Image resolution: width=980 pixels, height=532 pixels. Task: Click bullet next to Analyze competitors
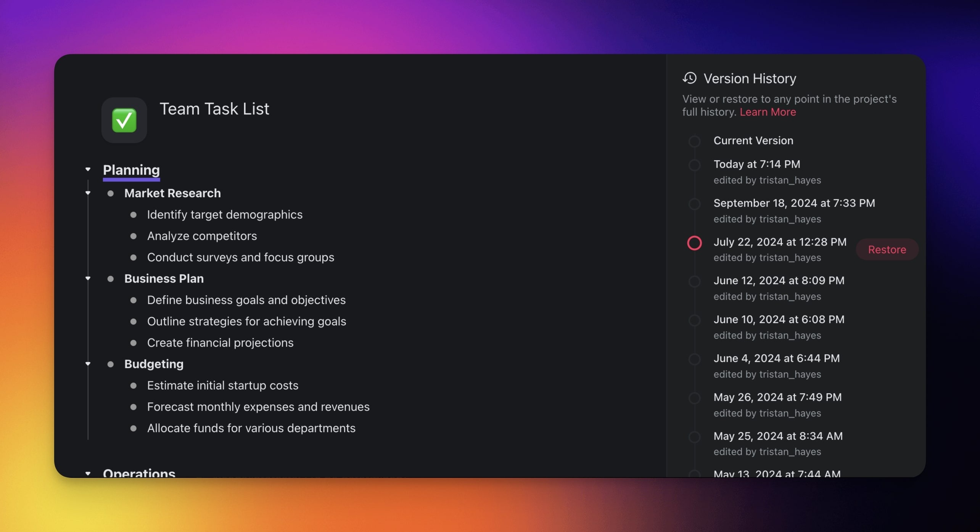tap(134, 236)
